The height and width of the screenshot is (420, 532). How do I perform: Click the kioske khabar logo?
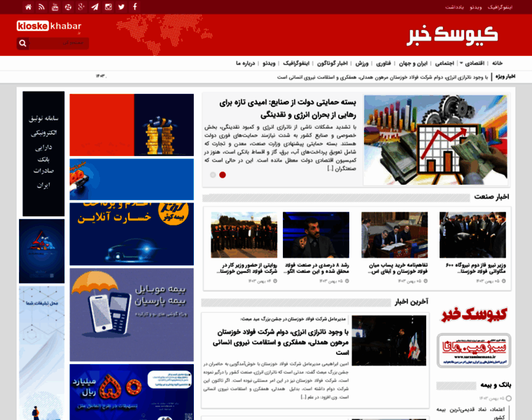click(49, 26)
